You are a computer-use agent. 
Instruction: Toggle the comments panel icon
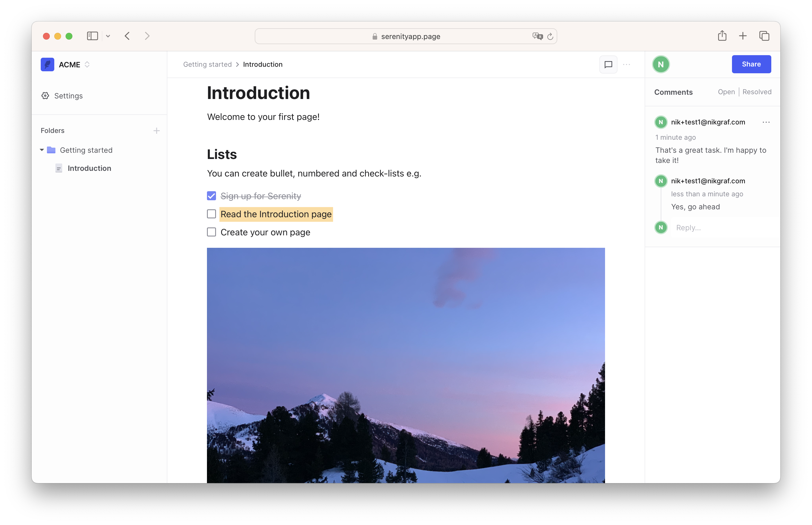(608, 64)
